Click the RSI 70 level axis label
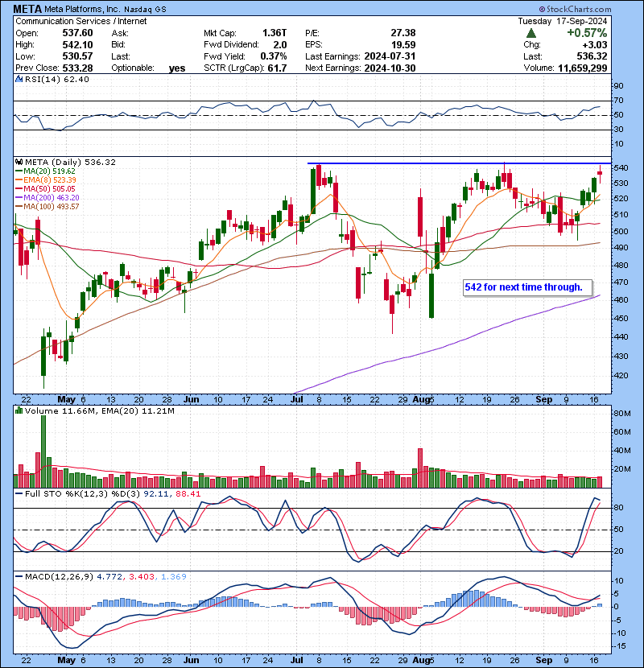The image size is (644, 668). [618, 101]
